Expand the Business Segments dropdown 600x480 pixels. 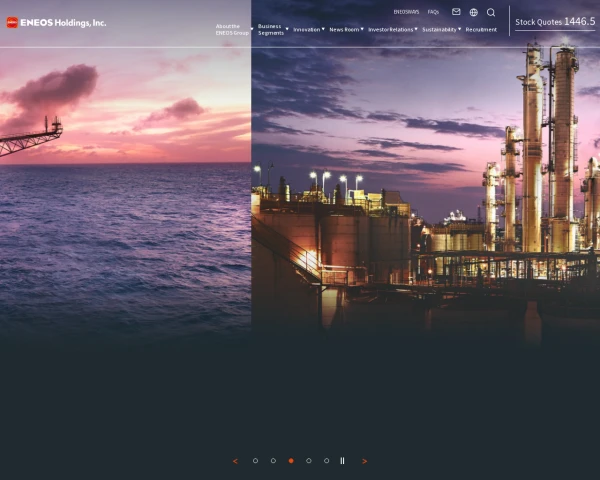(x=271, y=30)
